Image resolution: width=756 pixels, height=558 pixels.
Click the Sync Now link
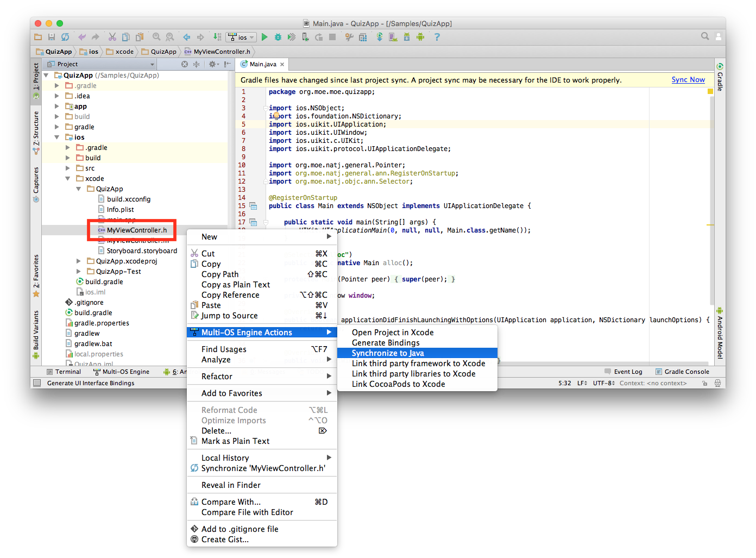[688, 80]
